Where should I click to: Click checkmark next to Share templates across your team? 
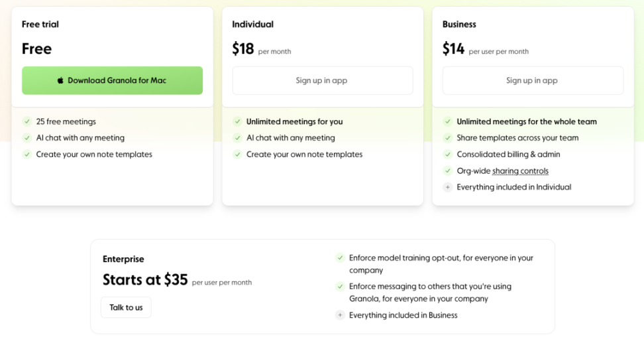[448, 138]
